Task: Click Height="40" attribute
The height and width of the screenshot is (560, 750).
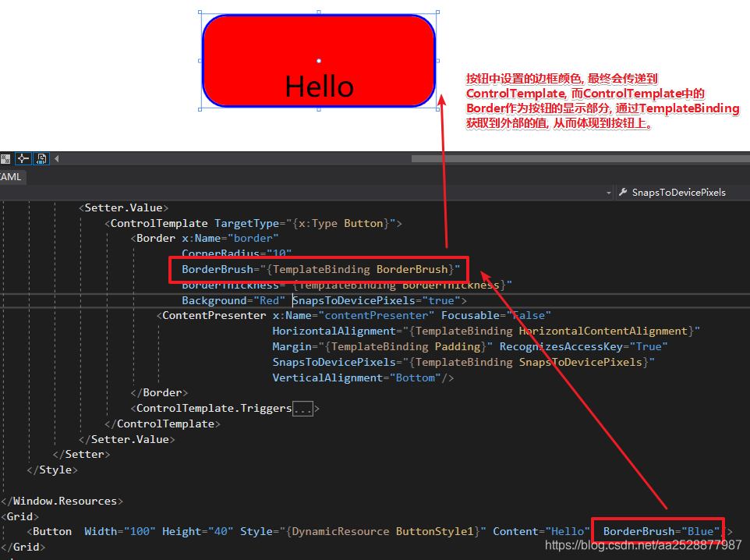Action: point(197,532)
